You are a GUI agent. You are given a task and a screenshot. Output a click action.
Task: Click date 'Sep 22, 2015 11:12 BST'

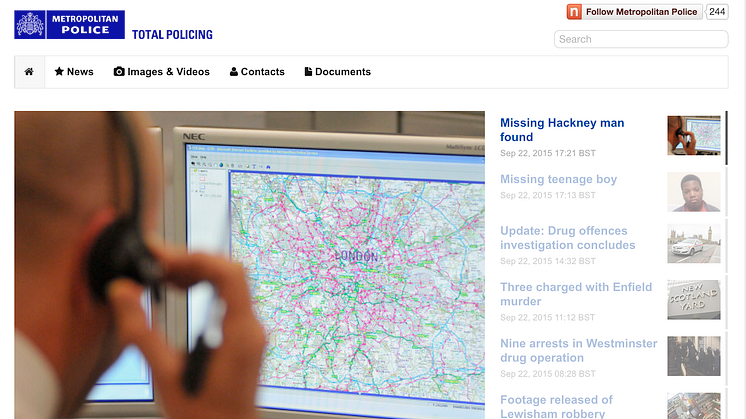pyautogui.click(x=548, y=317)
